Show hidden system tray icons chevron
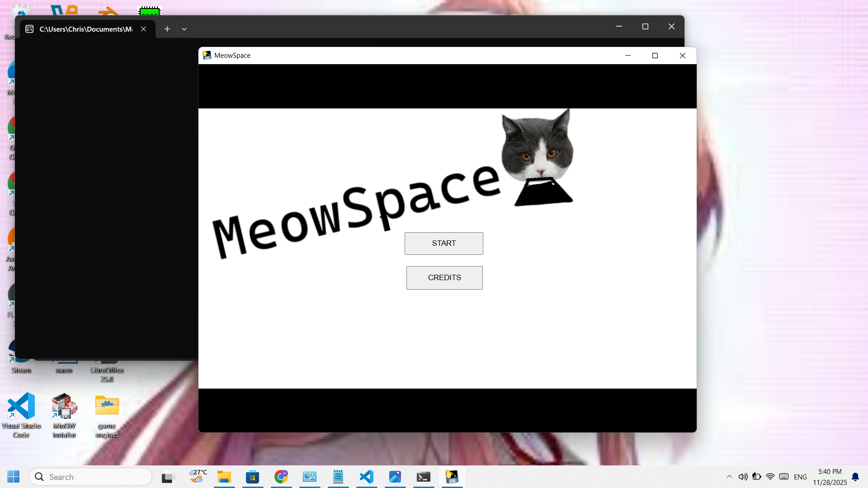The width and height of the screenshot is (868, 488). 729,477
